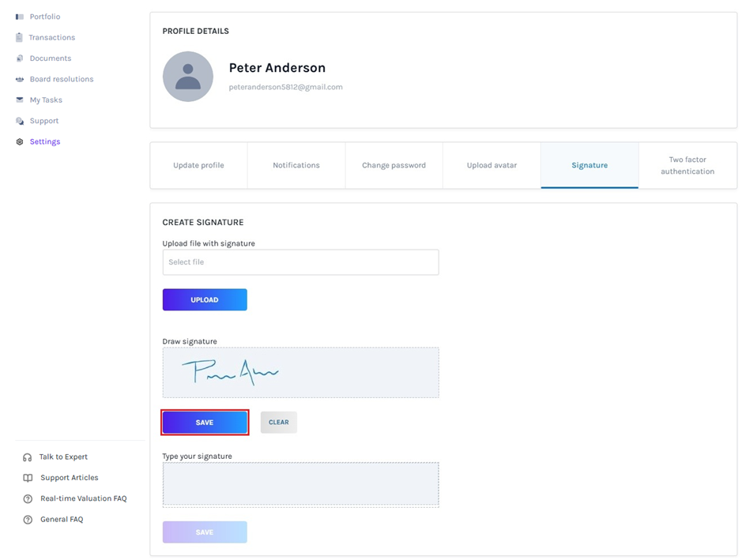This screenshot has width=742, height=560.
Task: Click the Board resolutions icon
Action: tap(20, 79)
